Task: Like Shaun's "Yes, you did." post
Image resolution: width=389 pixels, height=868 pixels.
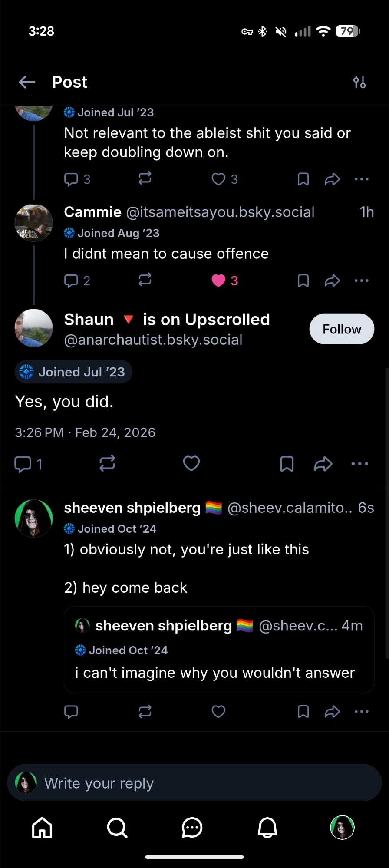Action: coord(191,464)
